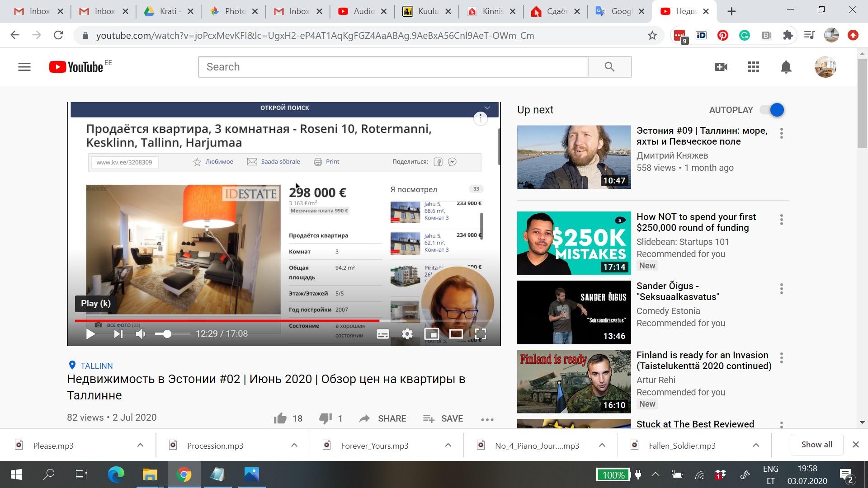Skip to next video button
This screenshot has width=868, height=488.
118,334
